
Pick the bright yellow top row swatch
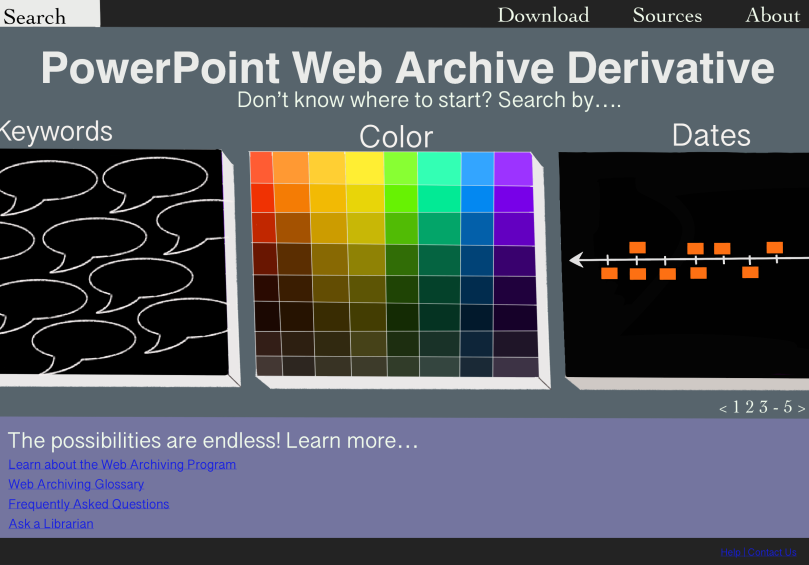[364, 168]
